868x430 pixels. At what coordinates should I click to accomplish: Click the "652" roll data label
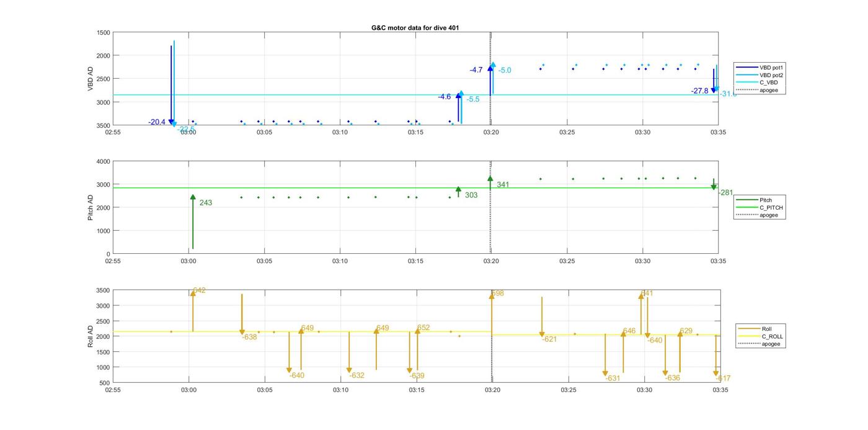coord(423,328)
